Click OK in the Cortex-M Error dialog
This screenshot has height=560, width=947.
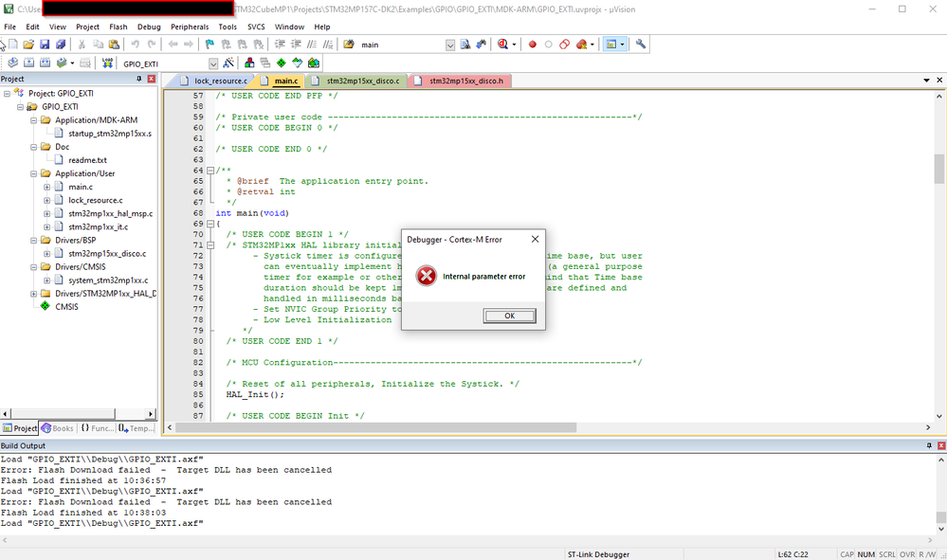click(x=509, y=316)
